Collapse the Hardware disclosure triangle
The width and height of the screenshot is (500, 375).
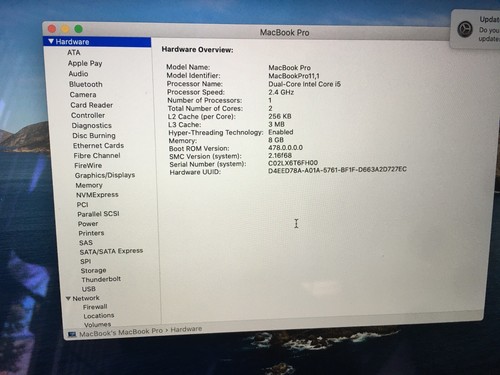click(x=51, y=41)
